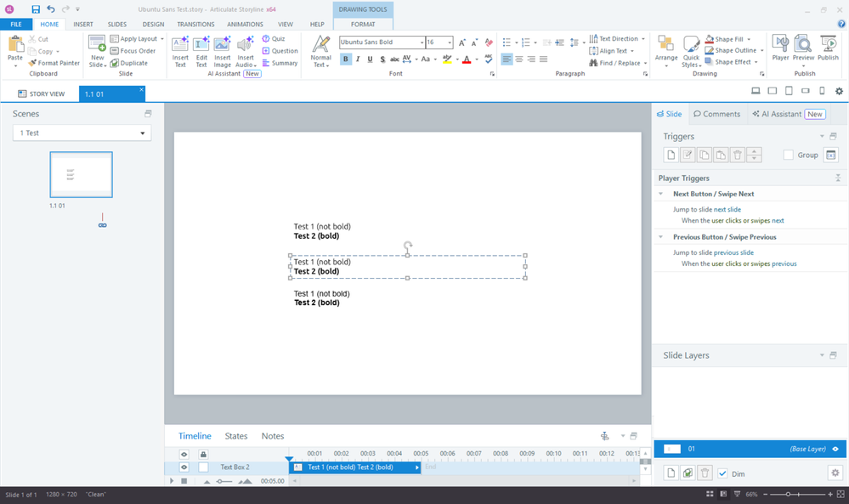
Task: Click Decrease Font Size icon
Action: [x=474, y=42]
